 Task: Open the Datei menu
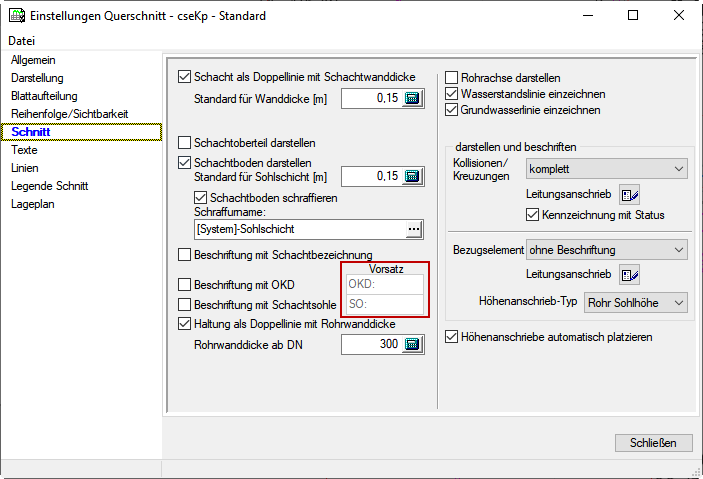pyautogui.click(x=21, y=41)
